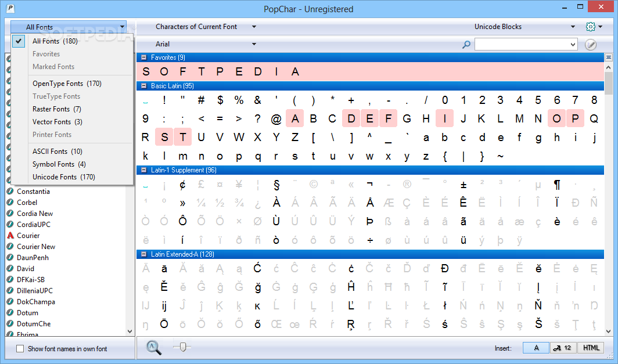Collapse the Latin-1 Supplement (96) section

(144, 170)
